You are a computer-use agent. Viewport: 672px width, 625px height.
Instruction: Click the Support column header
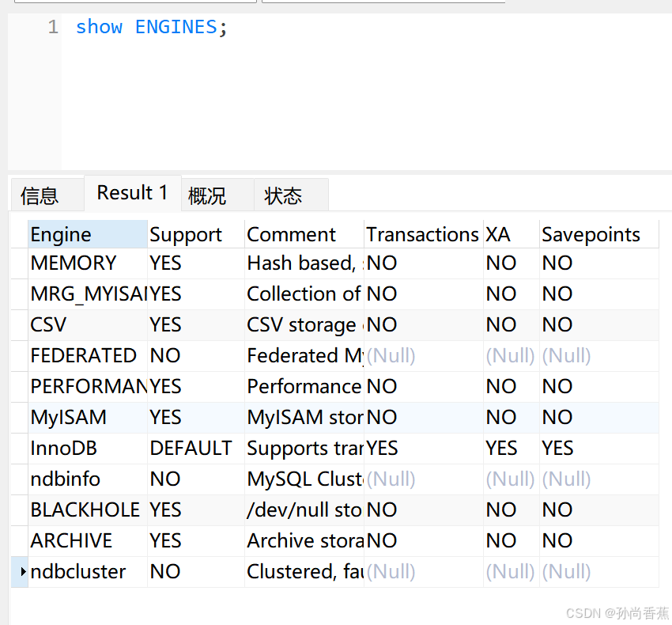coord(196,234)
